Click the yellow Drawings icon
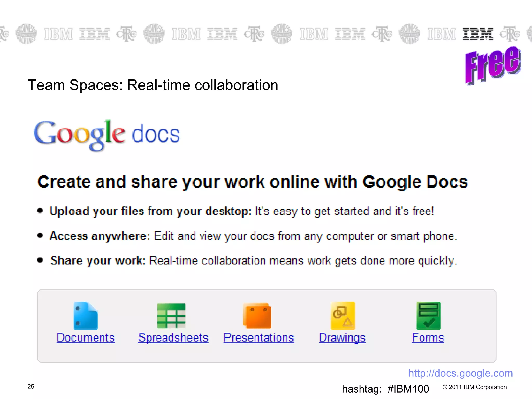 (x=343, y=316)
